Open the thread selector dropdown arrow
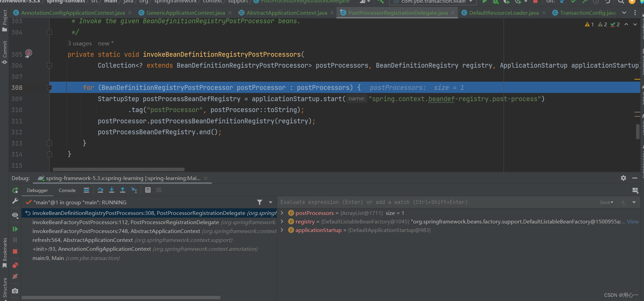The image size is (644, 301). 271,202
